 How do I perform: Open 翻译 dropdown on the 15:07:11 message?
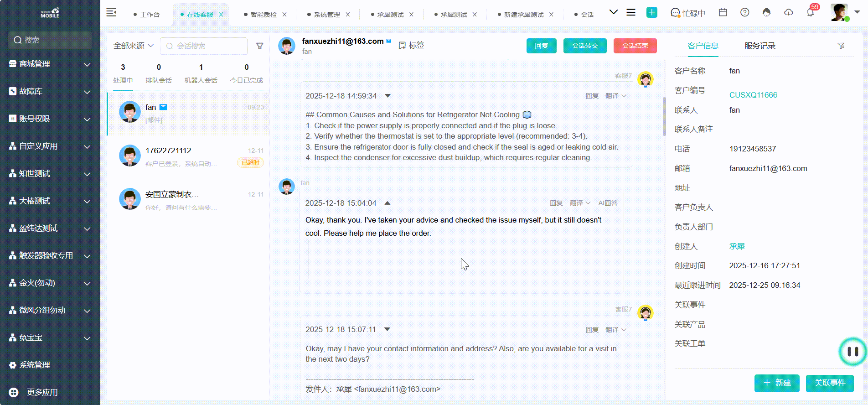(x=616, y=330)
